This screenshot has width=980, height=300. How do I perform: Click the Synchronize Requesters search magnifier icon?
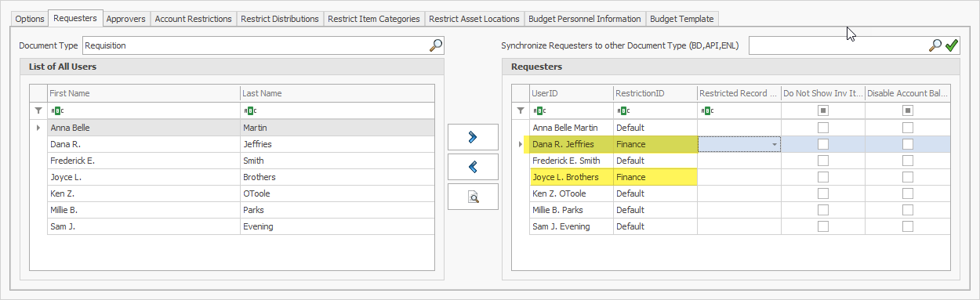click(x=935, y=45)
